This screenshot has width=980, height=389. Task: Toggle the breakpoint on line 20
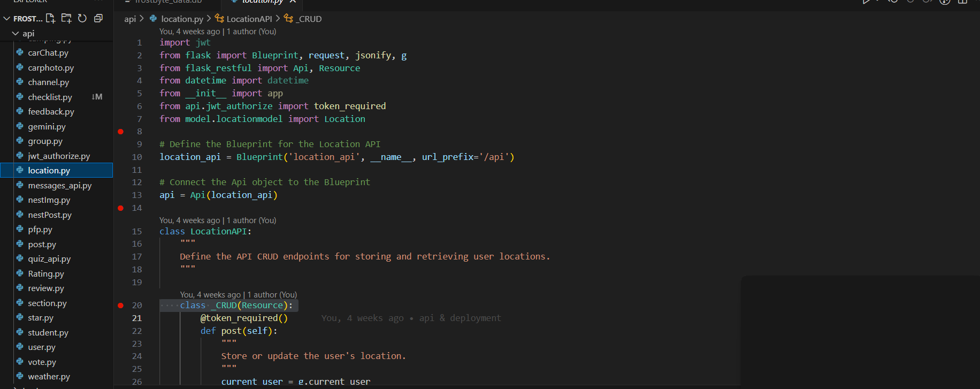pyautogui.click(x=120, y=306)
